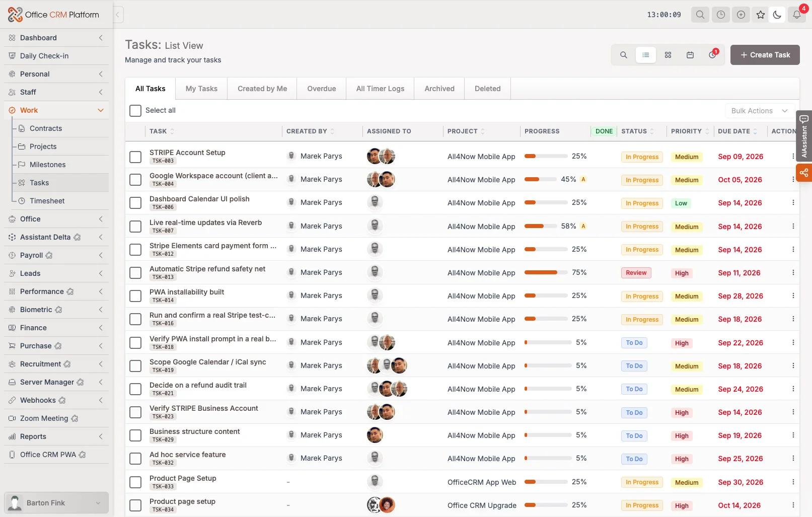The height and width of the screenshot is (517, 812).
Task: Check the STRIPE Account Setup row checkbox
Action: click(135, 157)
